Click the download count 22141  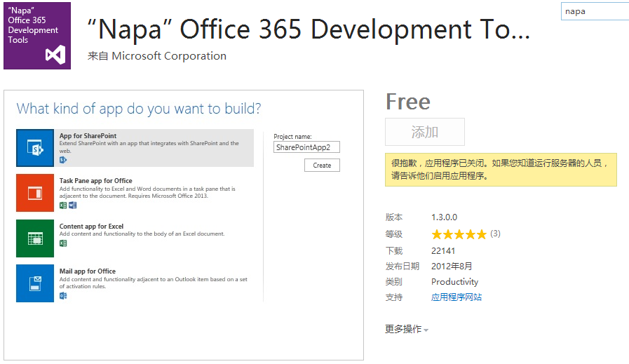(443, 251)
